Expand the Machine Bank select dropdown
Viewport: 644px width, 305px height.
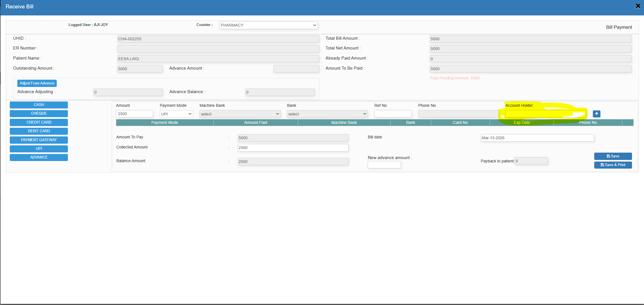pyautogui.click(x=240, y=114)
